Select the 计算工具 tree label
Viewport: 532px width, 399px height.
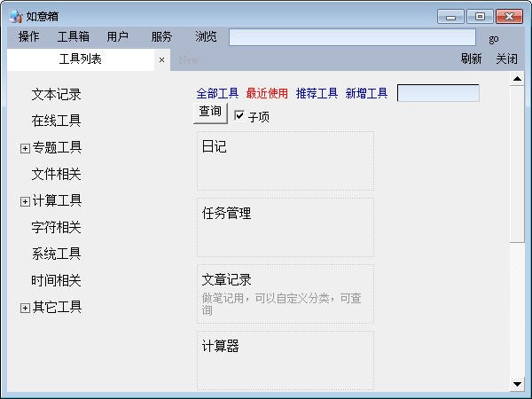pyautogui.click(x=57, y=201)
